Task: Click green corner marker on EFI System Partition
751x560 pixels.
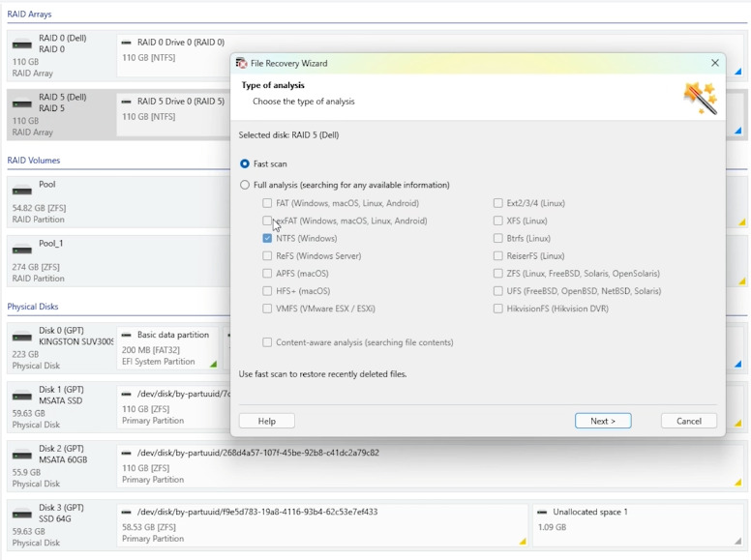Action: pos(214,365)
